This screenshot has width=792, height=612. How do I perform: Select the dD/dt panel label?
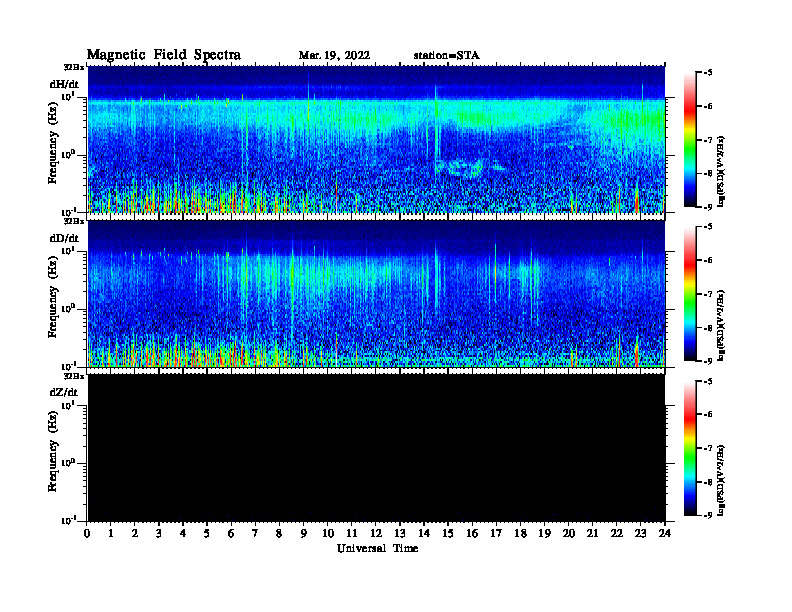coord(64,238)
